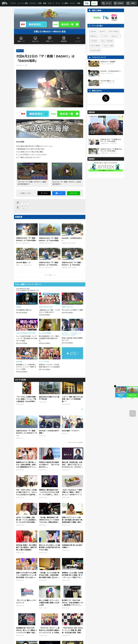The width and height of the screenshot is (138, 644).
Task: Open related article 次回4月19日の DASH海岸
Action: (x=106, y=151)
